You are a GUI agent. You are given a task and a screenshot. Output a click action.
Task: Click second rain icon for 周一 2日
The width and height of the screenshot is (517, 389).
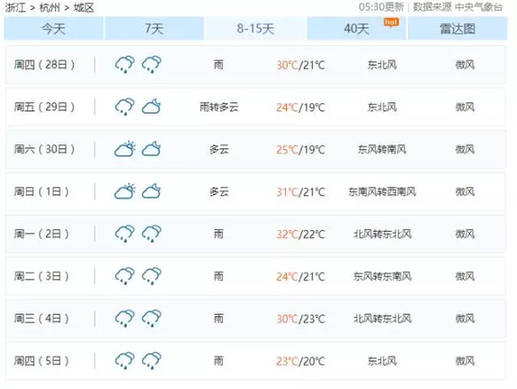pos(152,233)
